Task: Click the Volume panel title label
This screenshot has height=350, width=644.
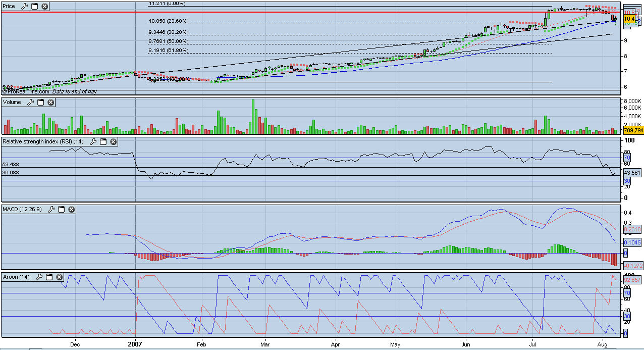Action: click(12, 103)
